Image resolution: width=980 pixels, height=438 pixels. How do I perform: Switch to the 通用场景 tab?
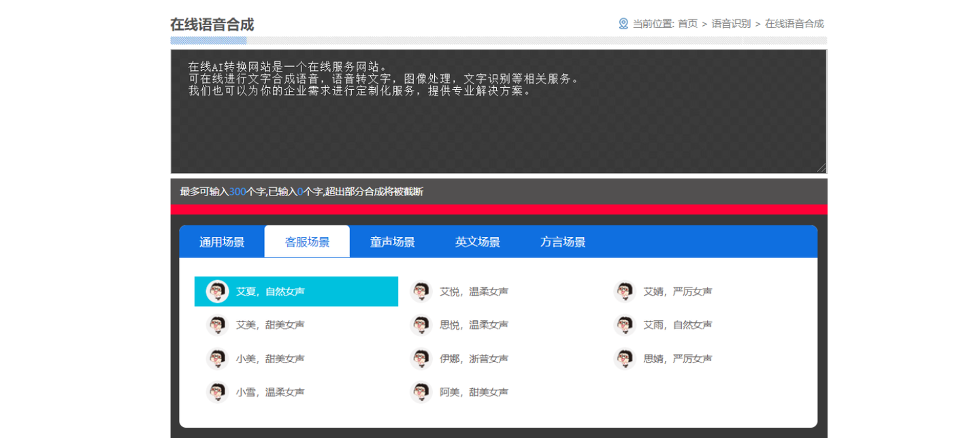222,242
